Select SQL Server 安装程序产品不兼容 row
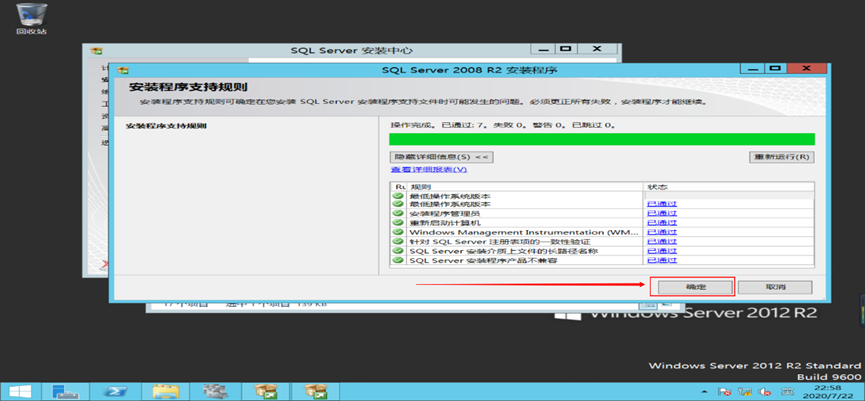 pyautogui.click(x=601, y=260)
